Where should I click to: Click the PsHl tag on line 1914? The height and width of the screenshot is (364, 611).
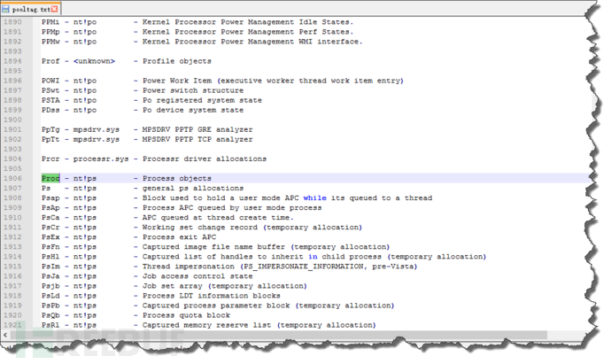[x=50, y=257]
